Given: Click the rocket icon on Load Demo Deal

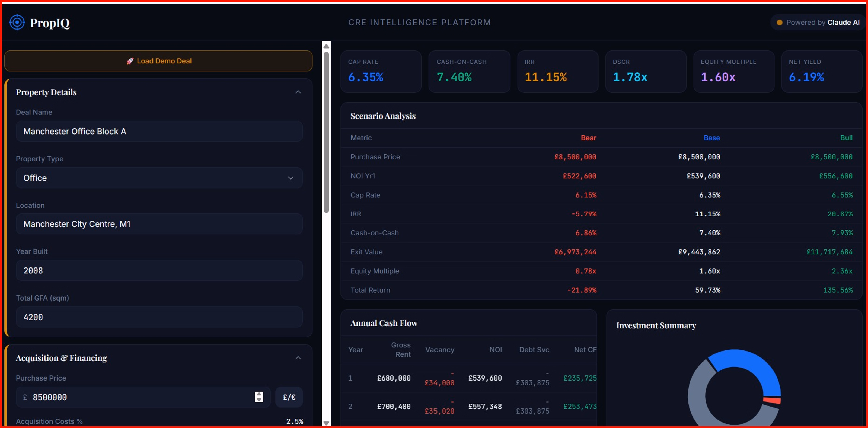Looking at the screenshot, I should [130, 61].
